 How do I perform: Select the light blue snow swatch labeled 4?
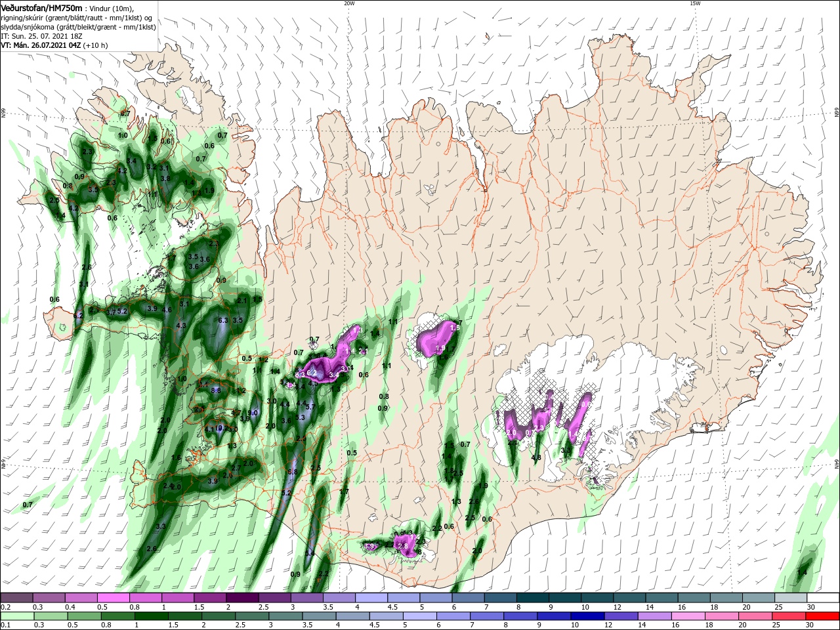tap(371, 598)
